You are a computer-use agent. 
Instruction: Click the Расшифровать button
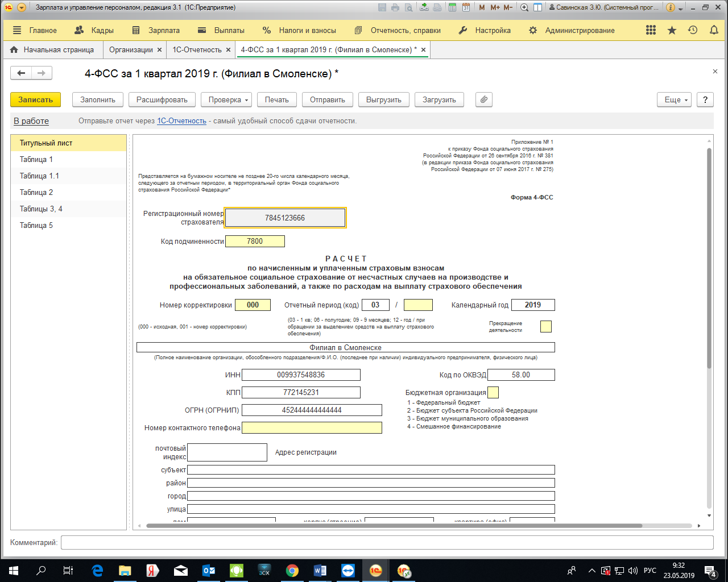[x=162, y=99]
